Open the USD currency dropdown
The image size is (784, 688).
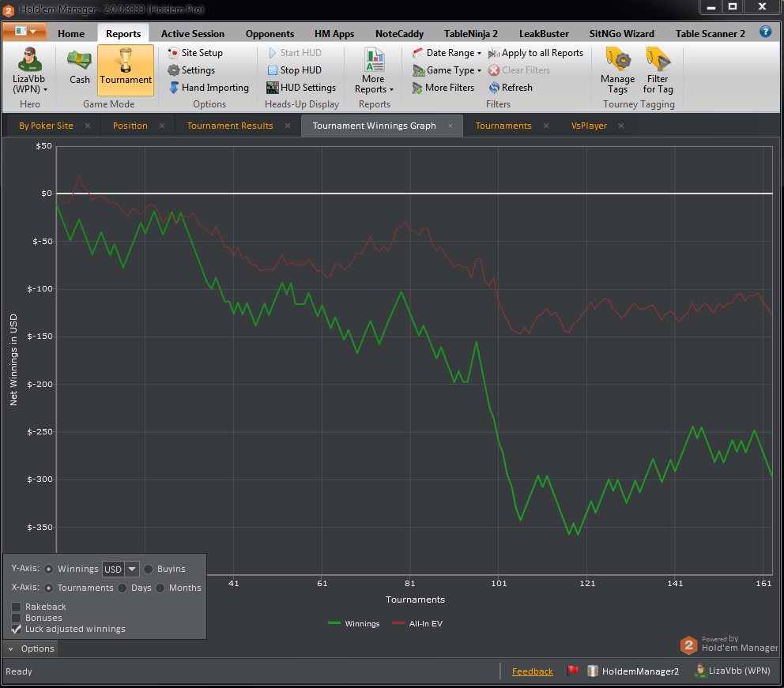[x=131, y=569]
